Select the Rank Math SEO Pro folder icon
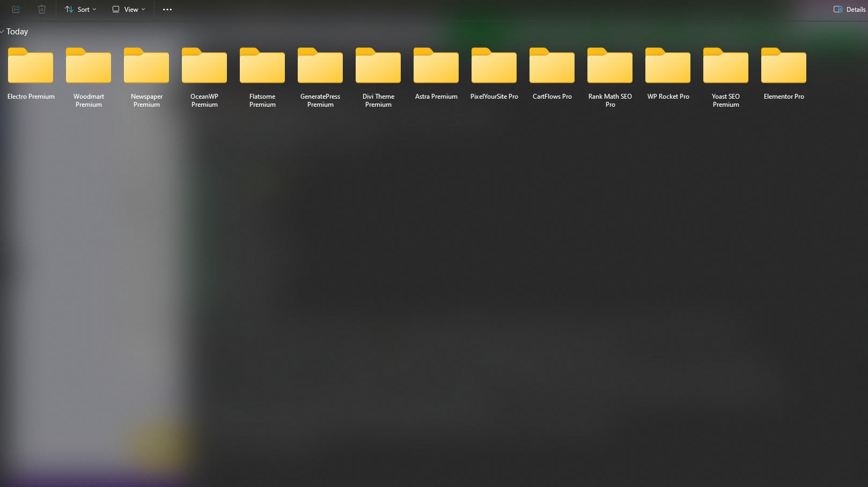Viewport: 868px width, 487px height. (x=610, y=65)
